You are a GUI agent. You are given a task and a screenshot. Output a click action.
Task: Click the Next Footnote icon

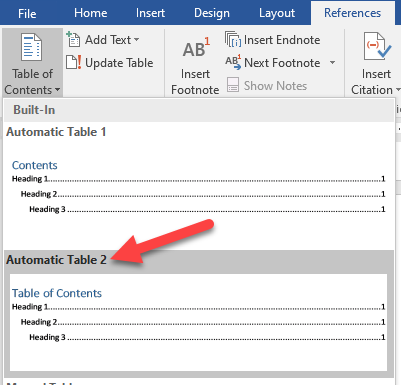coord(233,62)
